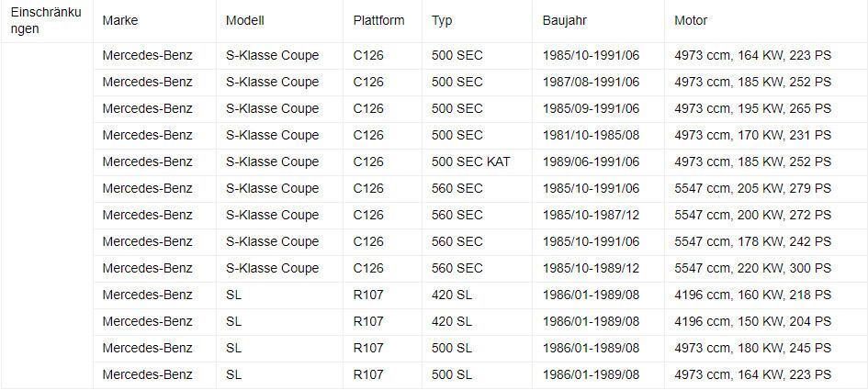This screenshot has height=390, width=868.
Task: Click the 1985/09-1991/06 Baujahr cell
Action: click(x=591, y=108)
